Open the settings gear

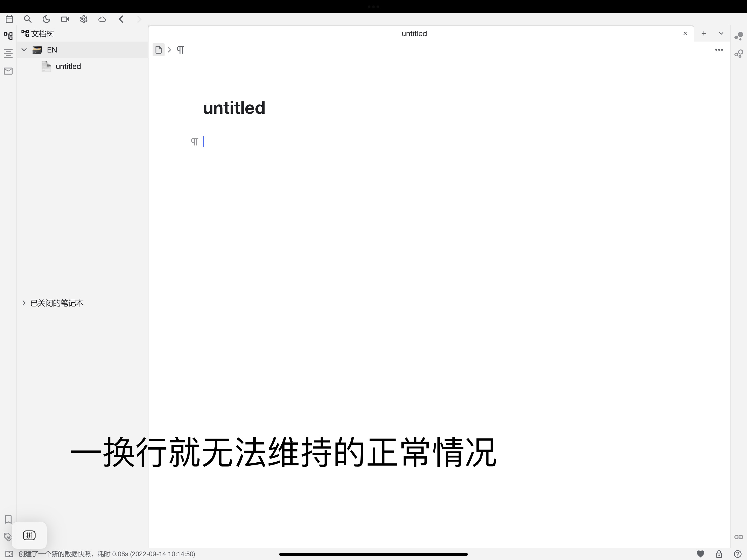(x=84, y=19)
